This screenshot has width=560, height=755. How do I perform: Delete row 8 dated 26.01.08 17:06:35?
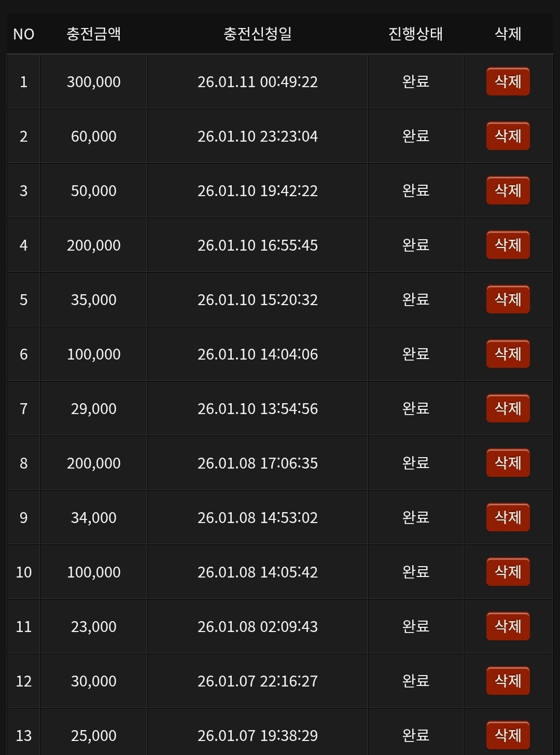[x=508, y=463]
